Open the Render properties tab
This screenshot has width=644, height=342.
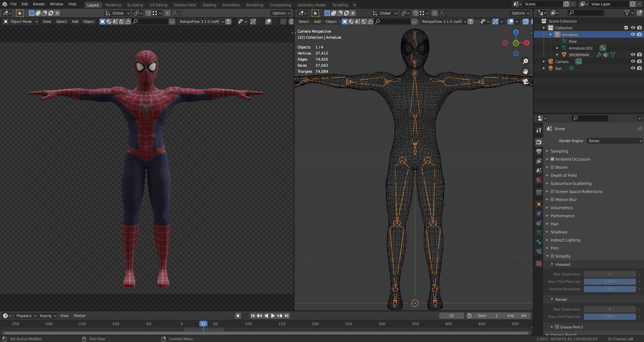(x=539, y=142)
